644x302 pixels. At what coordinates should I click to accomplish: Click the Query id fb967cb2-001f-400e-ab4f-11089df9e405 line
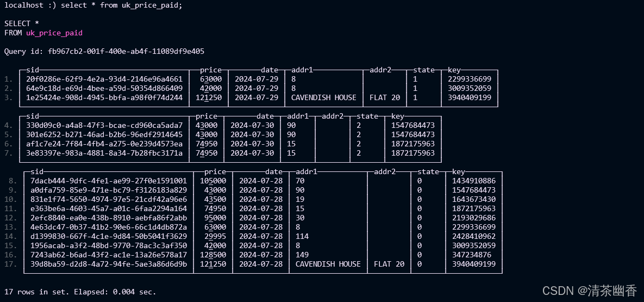point(104,52)
